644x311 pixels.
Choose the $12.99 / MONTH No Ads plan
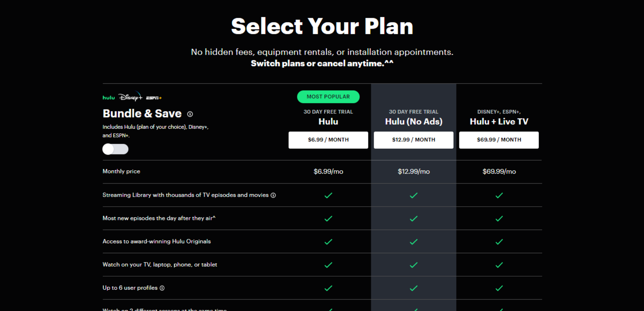click(x=413, y=140)
